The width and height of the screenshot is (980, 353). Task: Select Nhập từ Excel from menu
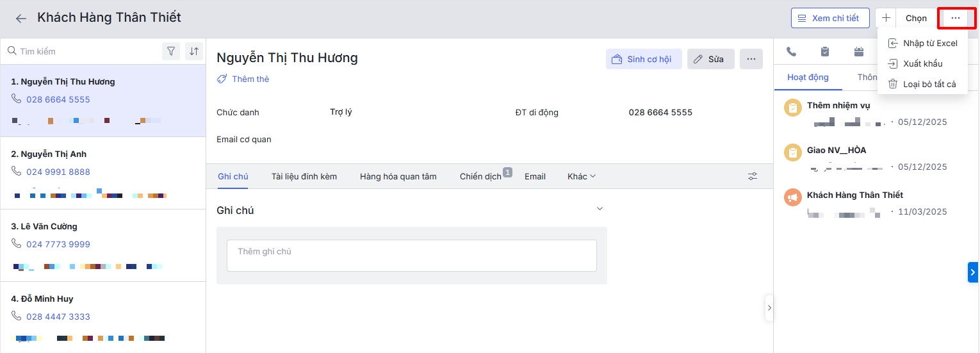click(929, 44)
